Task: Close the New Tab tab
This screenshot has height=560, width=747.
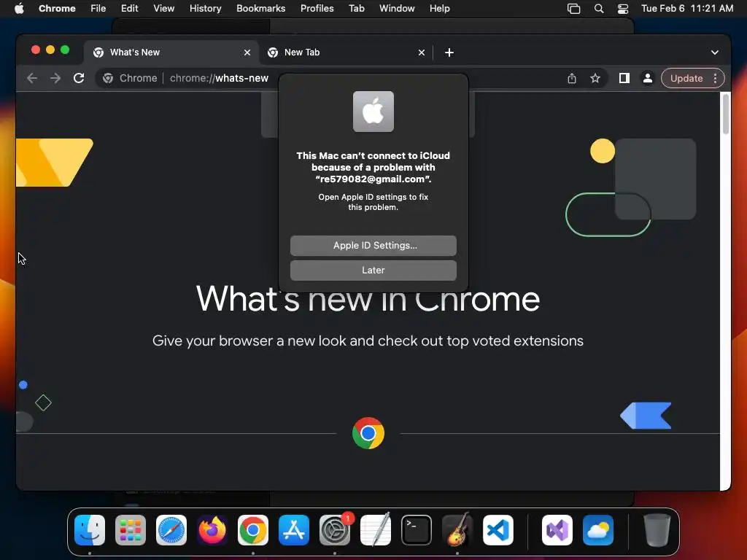Action: click(x=421, y=52)
